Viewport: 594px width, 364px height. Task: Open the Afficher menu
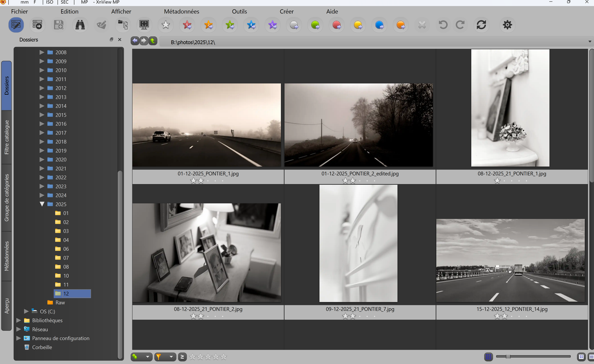click(121, 11)
